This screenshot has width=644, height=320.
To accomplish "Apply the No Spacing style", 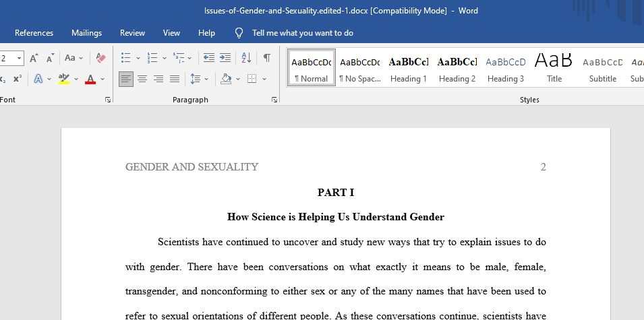I will 360,67.
